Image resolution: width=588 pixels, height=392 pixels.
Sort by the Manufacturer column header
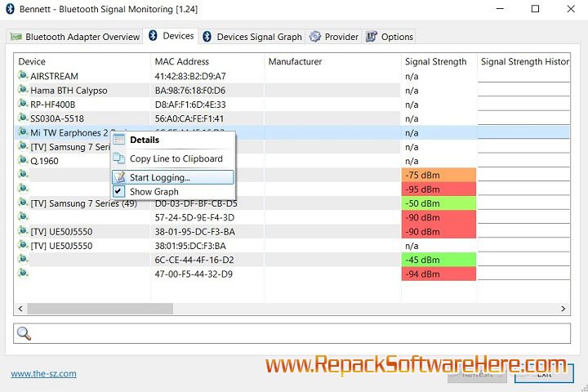[332, 61]
